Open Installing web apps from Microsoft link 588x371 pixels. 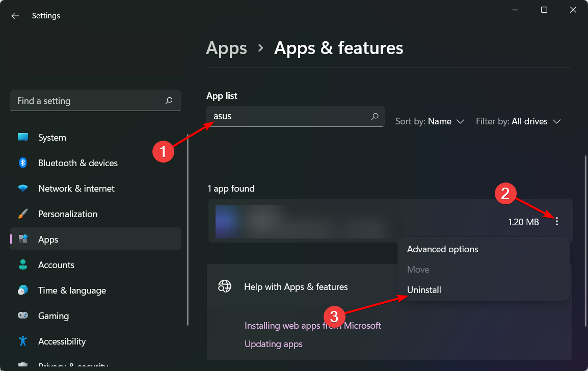pos(312,326)
